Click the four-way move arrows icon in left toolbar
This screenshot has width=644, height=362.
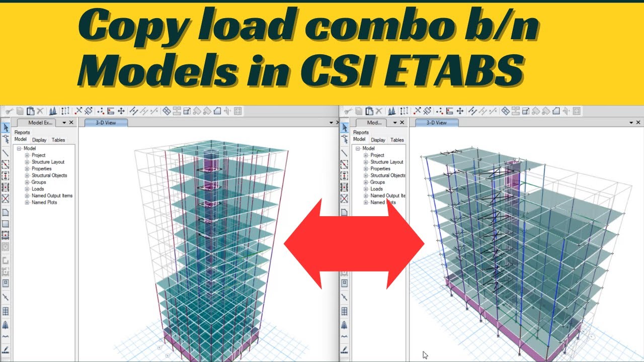pyautogui.click(x=121, y=111)
